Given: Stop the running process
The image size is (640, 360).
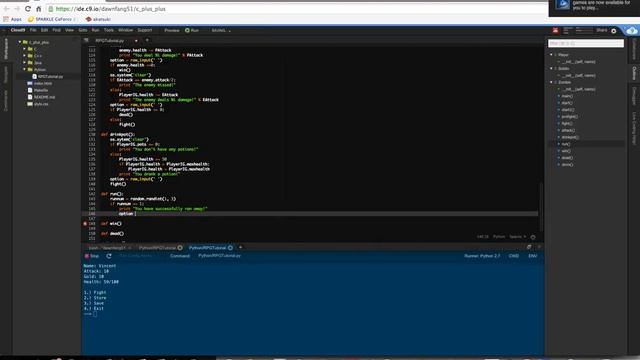Looking at the screenshot, I should (92, 256).
